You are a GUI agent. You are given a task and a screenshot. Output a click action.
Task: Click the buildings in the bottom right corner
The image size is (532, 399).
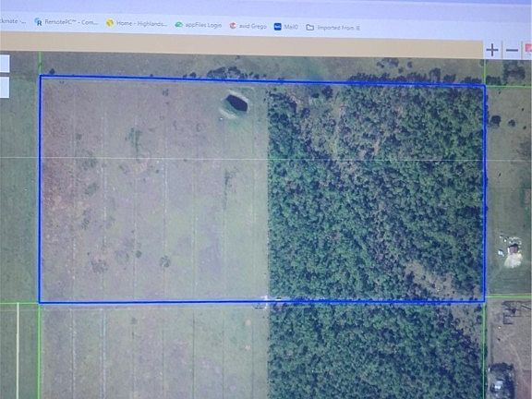pos(502,380)
